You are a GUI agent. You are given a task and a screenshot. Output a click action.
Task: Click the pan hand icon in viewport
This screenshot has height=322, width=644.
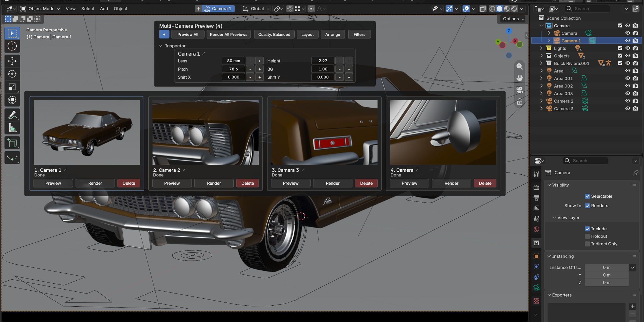(x=519, y=78)
